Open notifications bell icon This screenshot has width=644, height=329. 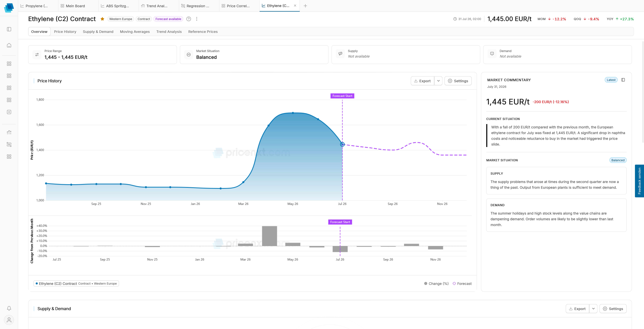point(9,308)
